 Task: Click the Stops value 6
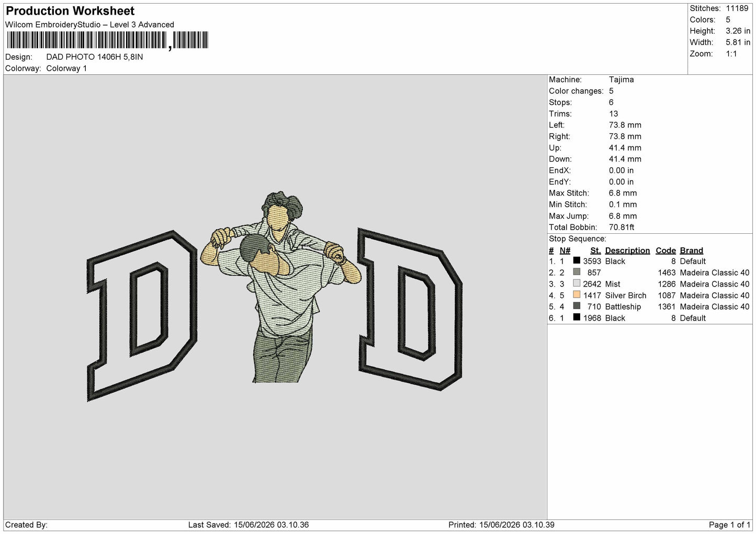(x=611, y=103)
